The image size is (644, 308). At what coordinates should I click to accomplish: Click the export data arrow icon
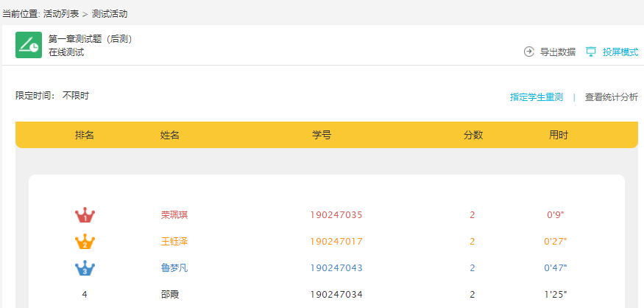[x=528, y=52]
